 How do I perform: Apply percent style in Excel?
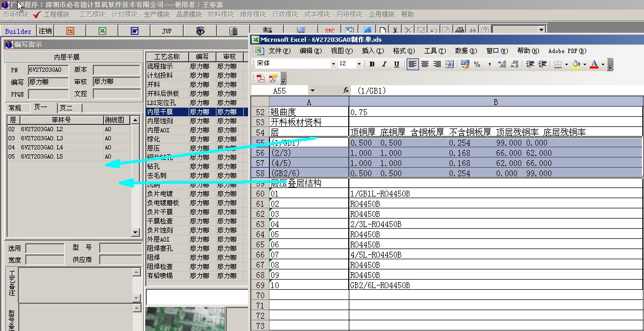(477, 64)
